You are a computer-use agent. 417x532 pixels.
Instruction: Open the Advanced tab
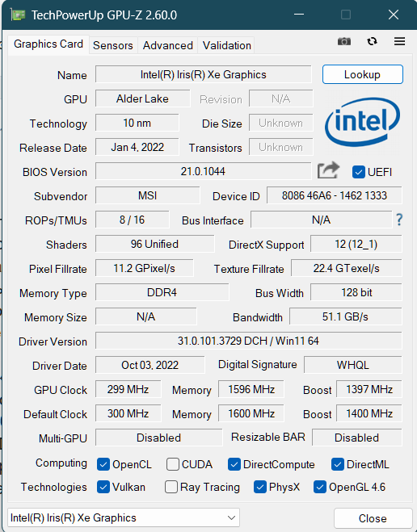(x=168, y=45)
